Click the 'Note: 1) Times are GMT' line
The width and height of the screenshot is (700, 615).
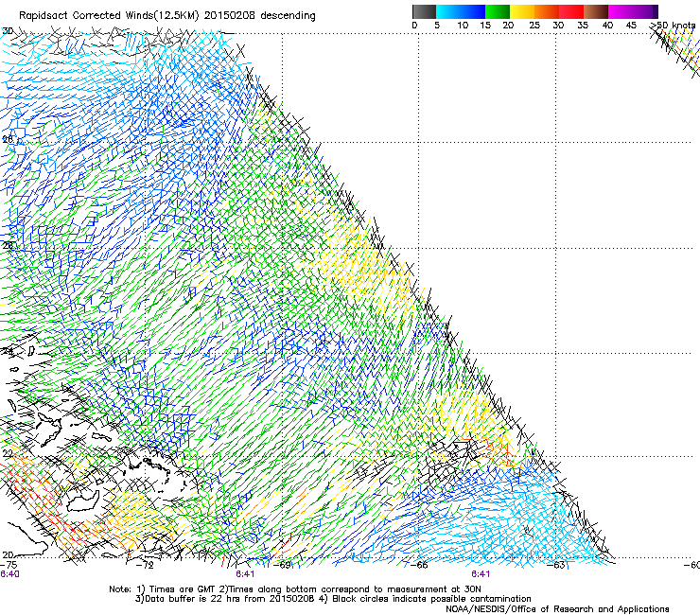click(x=295, y=589)
